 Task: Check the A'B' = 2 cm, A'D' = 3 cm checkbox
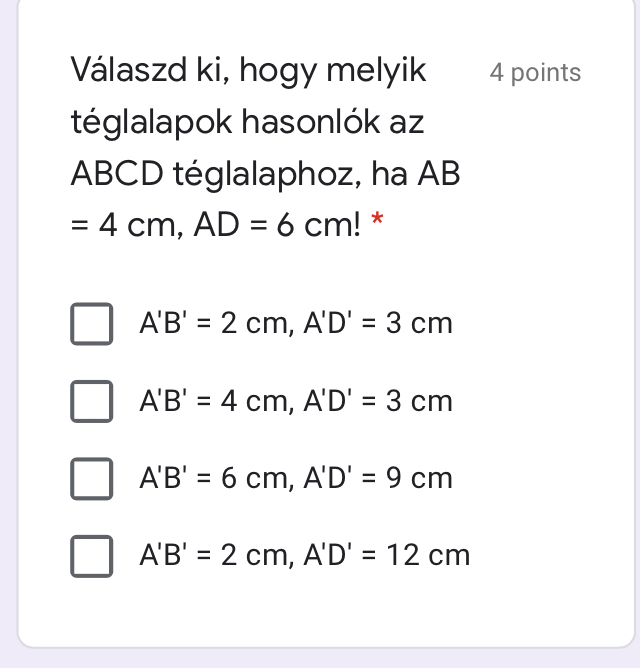(x=91, y=324)
